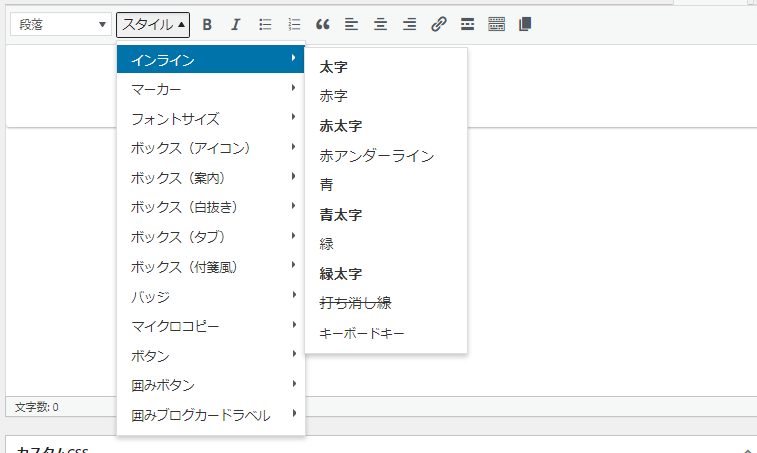The width and height of the screenshot is (757, 453).
Task: Open the ボックス（アイコン） submenu
Action: click(x=210, y=148)
